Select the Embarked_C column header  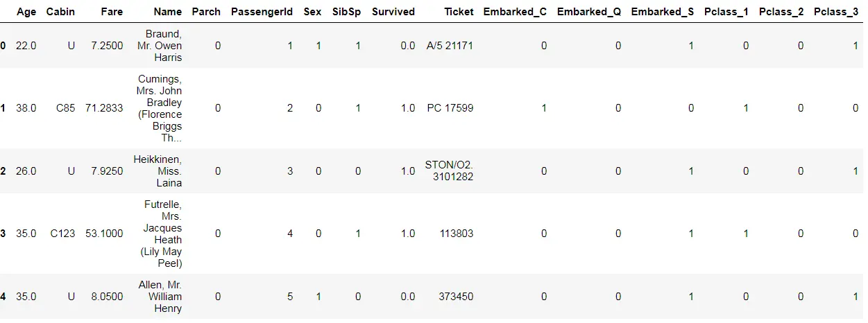pos(515,12)
